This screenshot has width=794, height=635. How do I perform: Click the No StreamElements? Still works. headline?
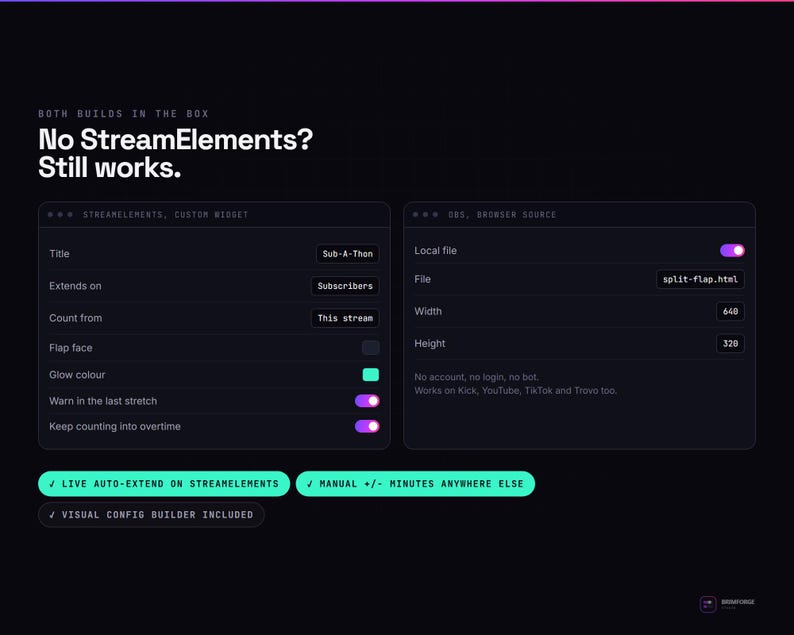[x=176, y=153]
